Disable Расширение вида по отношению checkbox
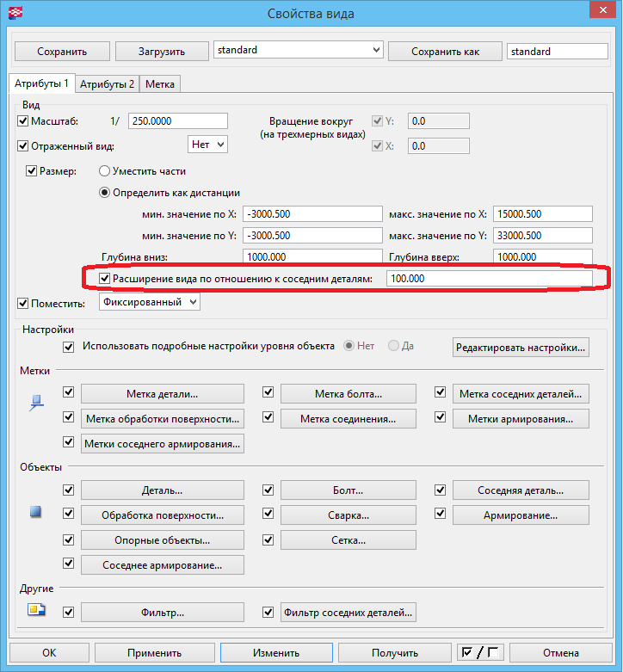 105,279
